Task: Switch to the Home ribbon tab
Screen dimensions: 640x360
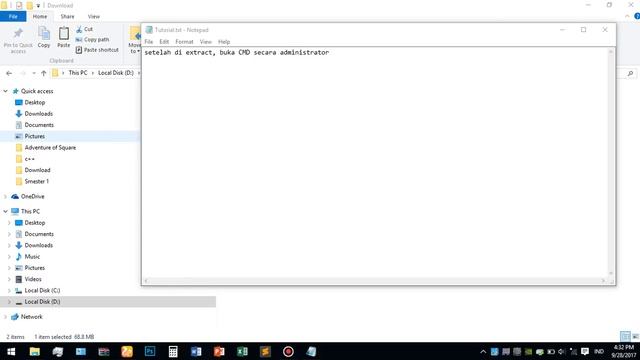Action: tap(40, 16)
